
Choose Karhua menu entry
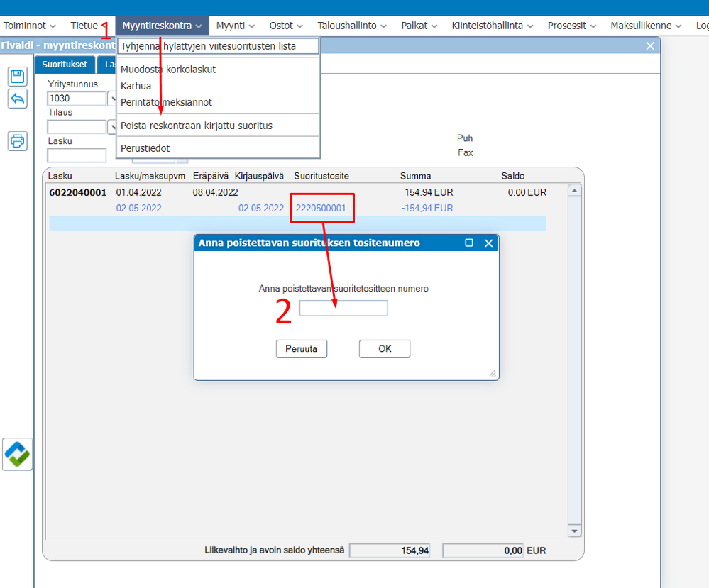218,86
